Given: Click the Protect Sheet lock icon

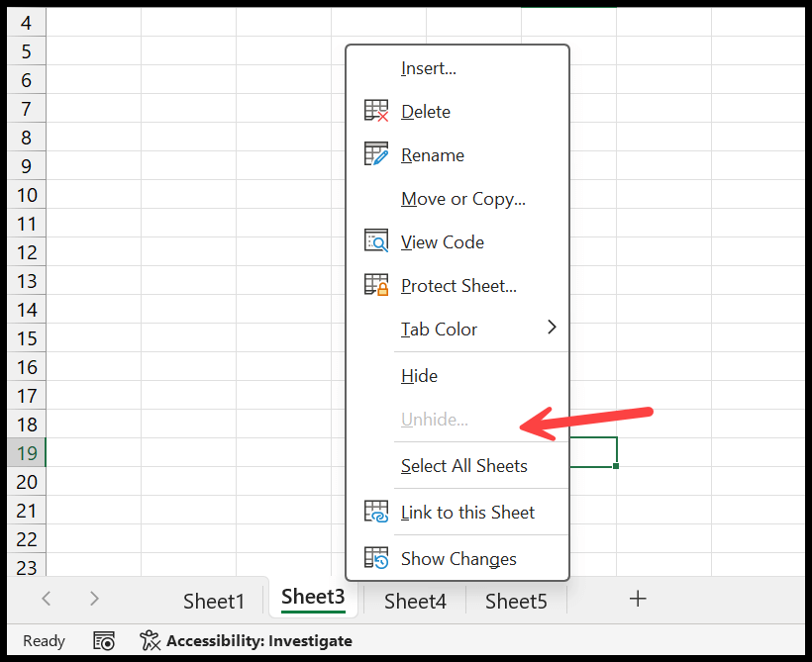Looking at the screenshot, I should pos(376,285).
